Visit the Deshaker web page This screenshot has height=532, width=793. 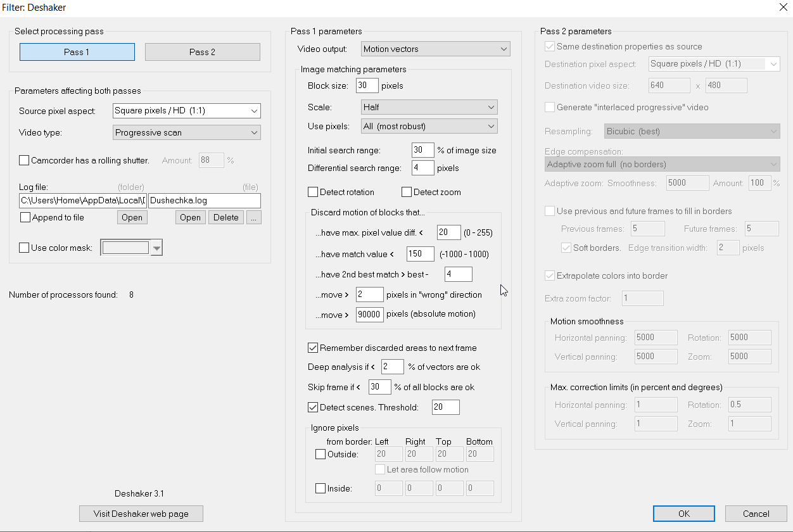point(141,514)
